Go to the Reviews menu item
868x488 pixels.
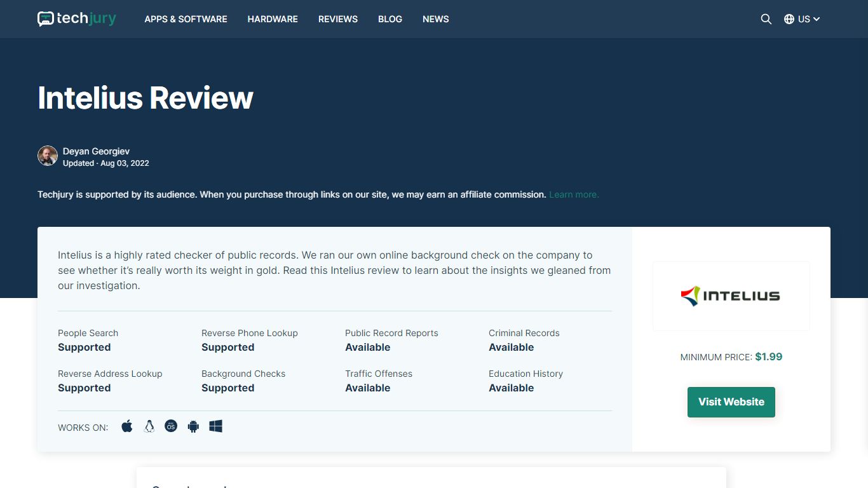[x=338, y=19]
